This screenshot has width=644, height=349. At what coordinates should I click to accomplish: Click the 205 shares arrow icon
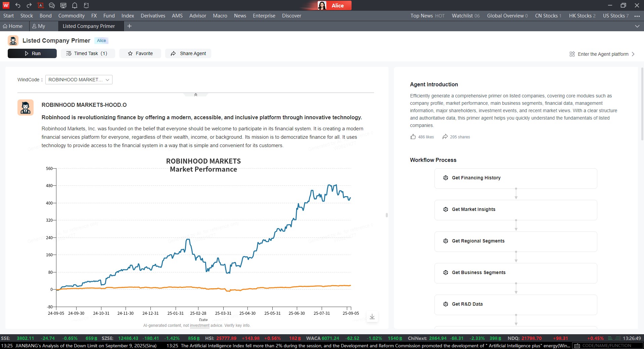coord(445,137)
